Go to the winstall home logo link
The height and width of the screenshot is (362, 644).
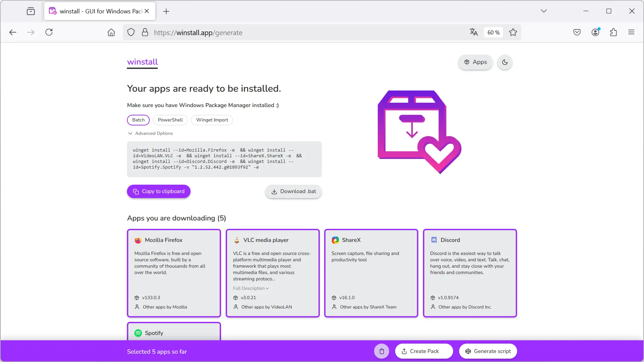142,62
